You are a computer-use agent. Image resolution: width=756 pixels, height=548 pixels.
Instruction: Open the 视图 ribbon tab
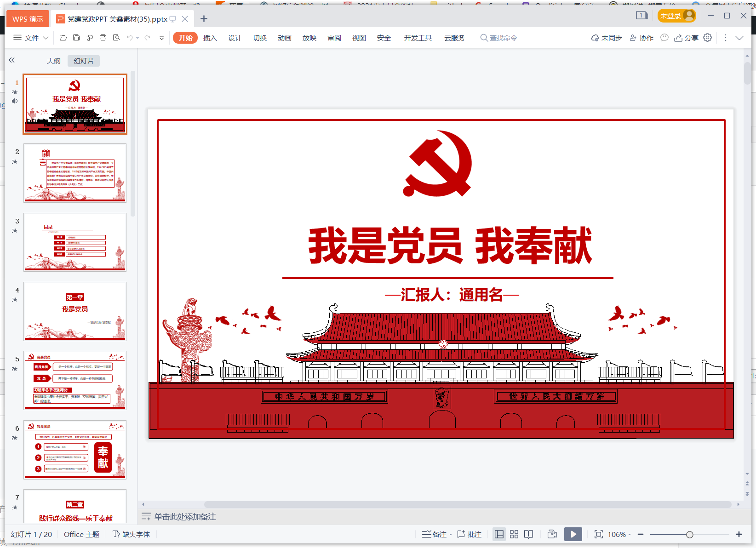[x=359, y=38]
